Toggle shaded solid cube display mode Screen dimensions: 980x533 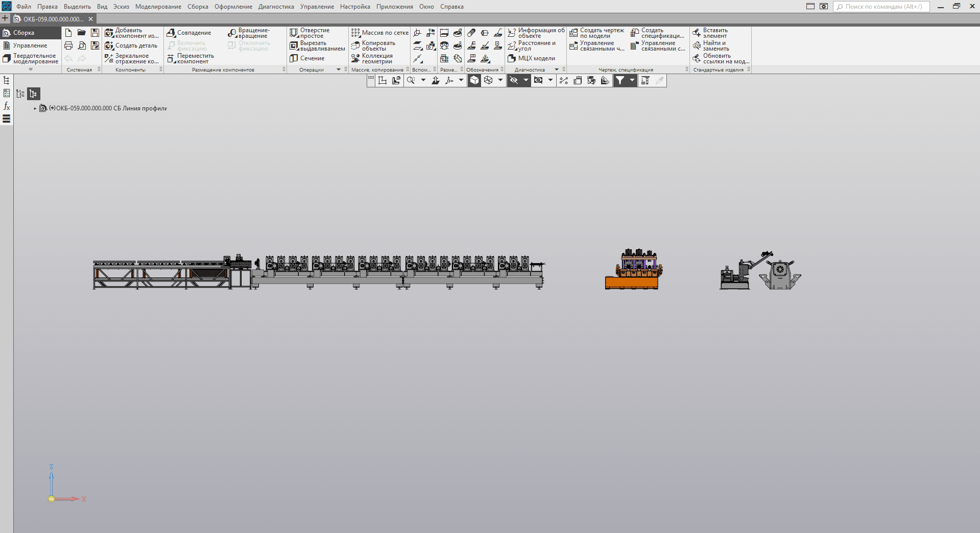click(474, 80)
